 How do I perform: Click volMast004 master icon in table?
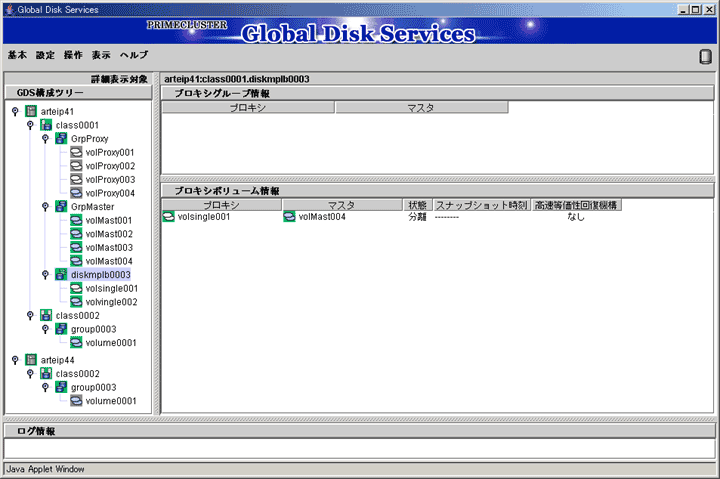click(289, 216)
